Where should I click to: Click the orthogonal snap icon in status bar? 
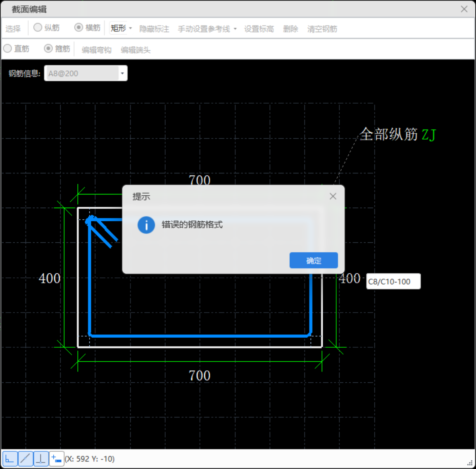(x=10, y=459)
